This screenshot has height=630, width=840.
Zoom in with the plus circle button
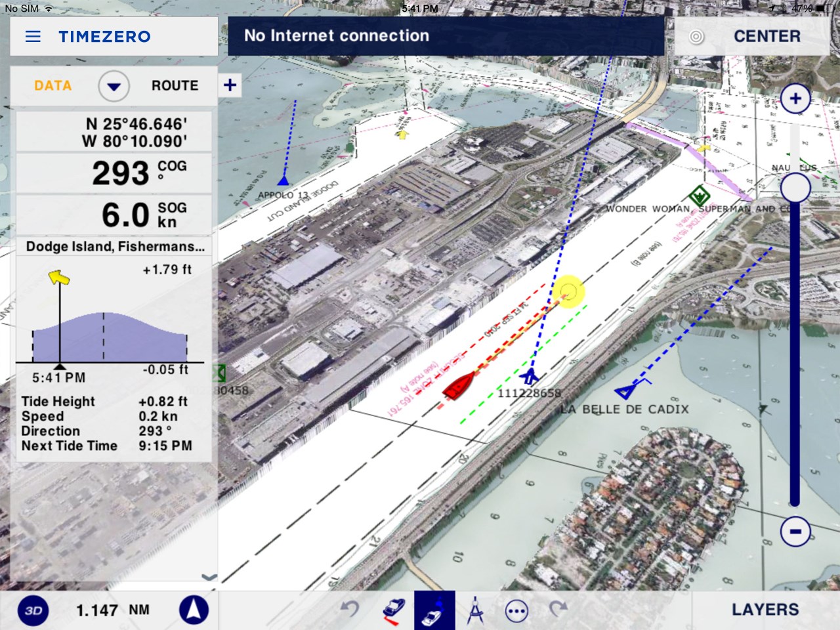click(x=795, y=99)
